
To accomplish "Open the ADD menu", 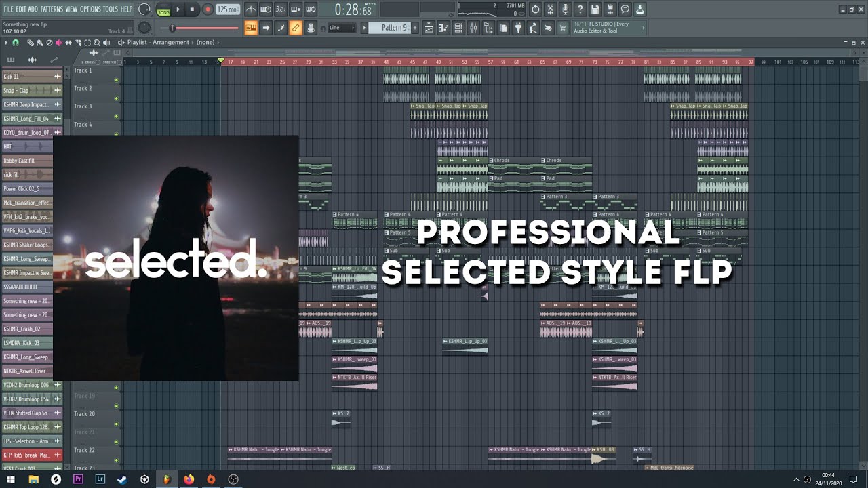I will (33, 9).
